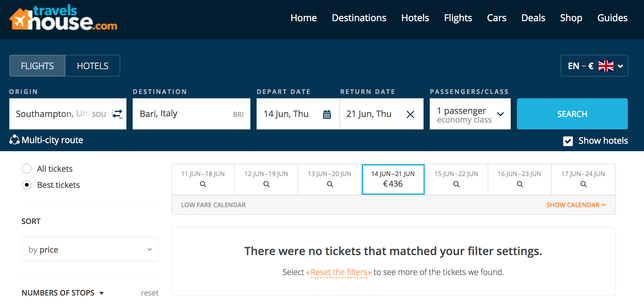This screenshot has width=644, height=303.
Task: Open the depart date calendar icon
Action: tap(327, 114)
